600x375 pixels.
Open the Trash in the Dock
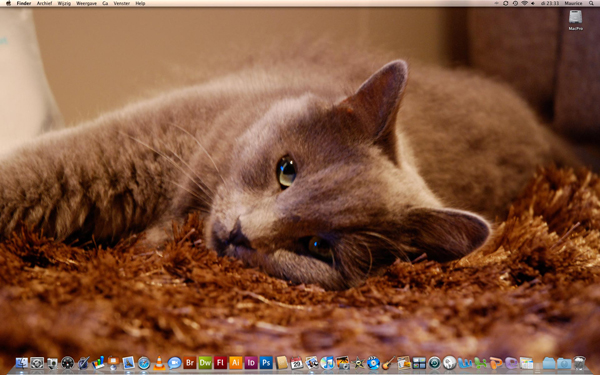579,362
